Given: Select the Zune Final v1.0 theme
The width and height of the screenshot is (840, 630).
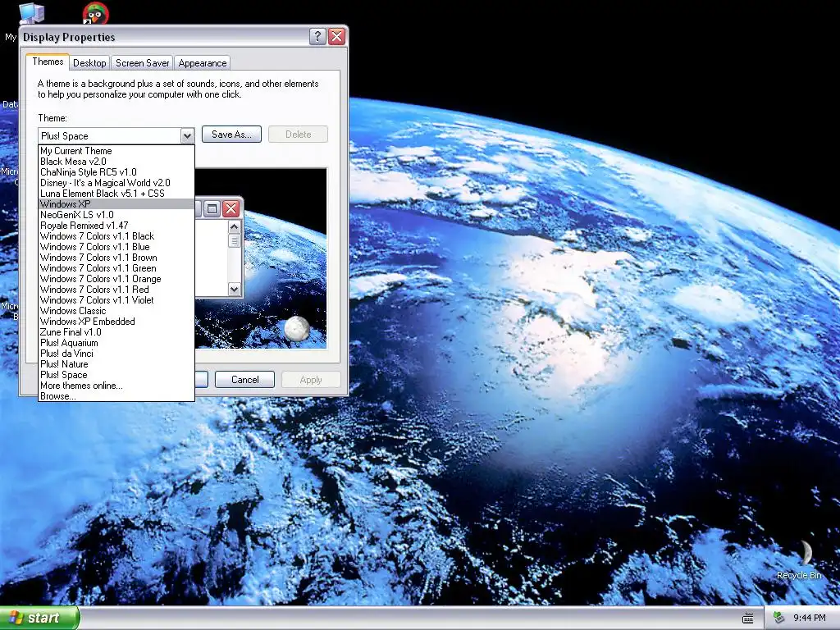Looking at the screenshot, I should coord(116,332).
